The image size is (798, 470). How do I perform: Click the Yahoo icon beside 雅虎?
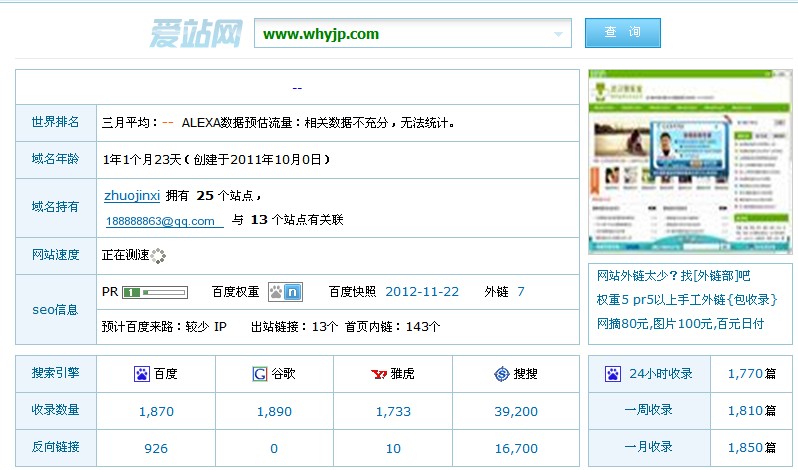pos(379,374)
